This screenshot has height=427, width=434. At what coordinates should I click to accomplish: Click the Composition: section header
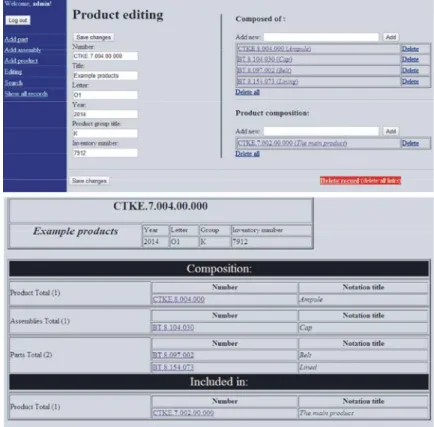tap(219, 269)
